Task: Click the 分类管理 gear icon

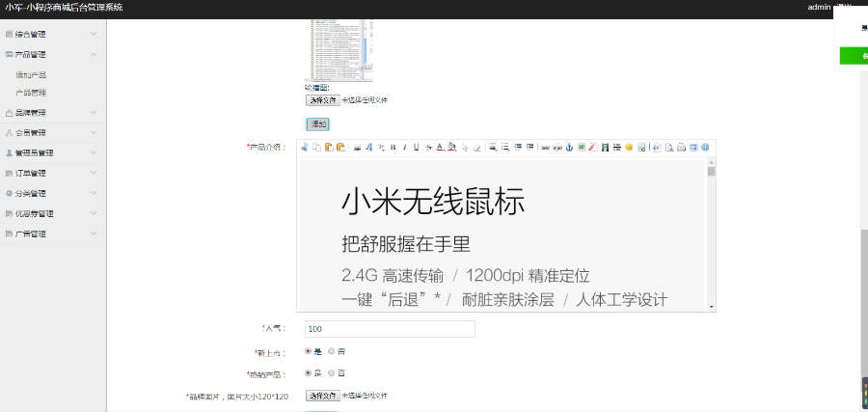Action: click(x=9, y=193)
